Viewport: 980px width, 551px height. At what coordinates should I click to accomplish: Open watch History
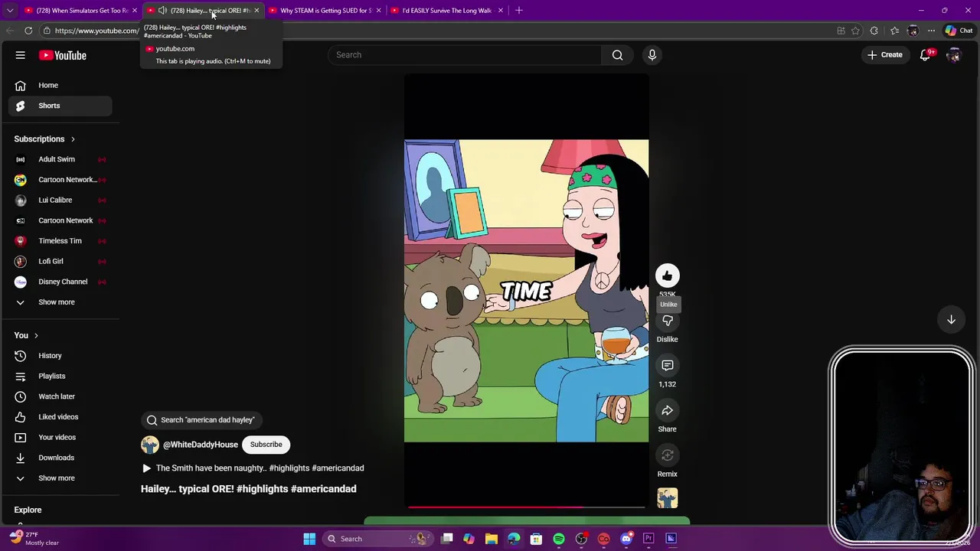click(60, 356)
